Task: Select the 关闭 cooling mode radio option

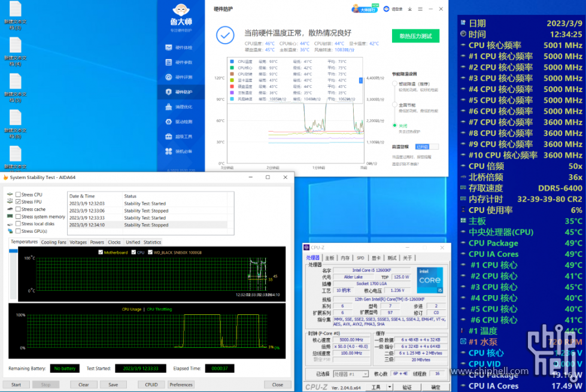Action: 394,126
